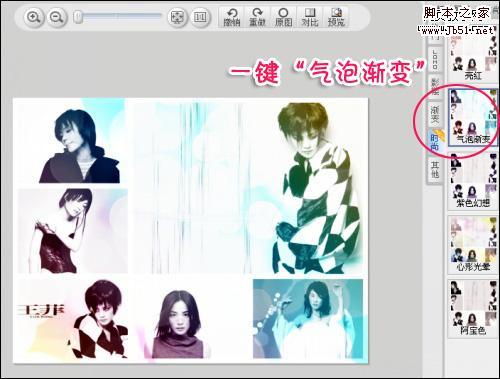The image size is (500, 379).
Task: Open the 其他 effects tab
Action: click(435, 170)
